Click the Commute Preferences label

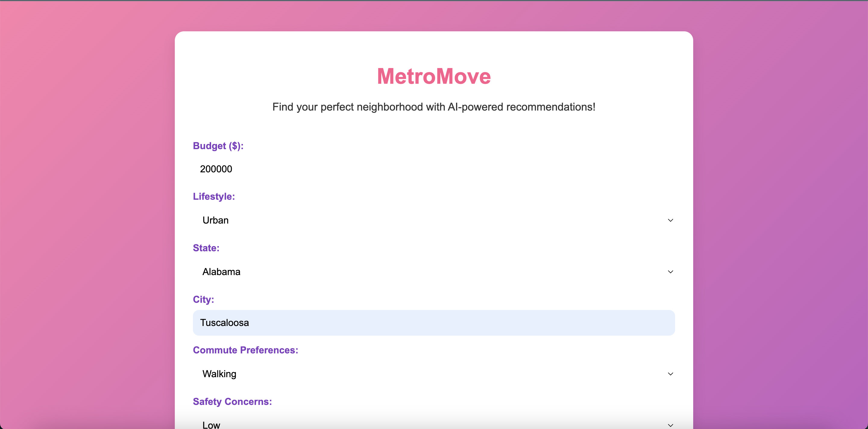245,350
